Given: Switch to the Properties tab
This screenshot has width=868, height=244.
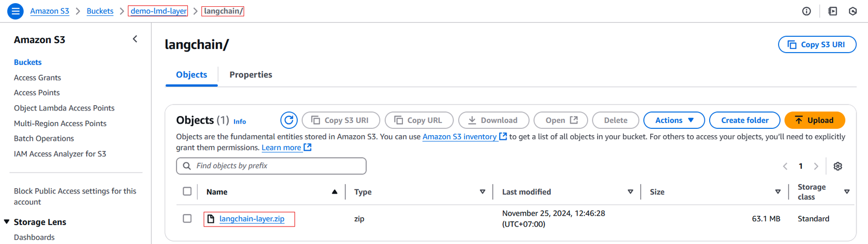Looking at the screenshot, I should click(250, 75).
